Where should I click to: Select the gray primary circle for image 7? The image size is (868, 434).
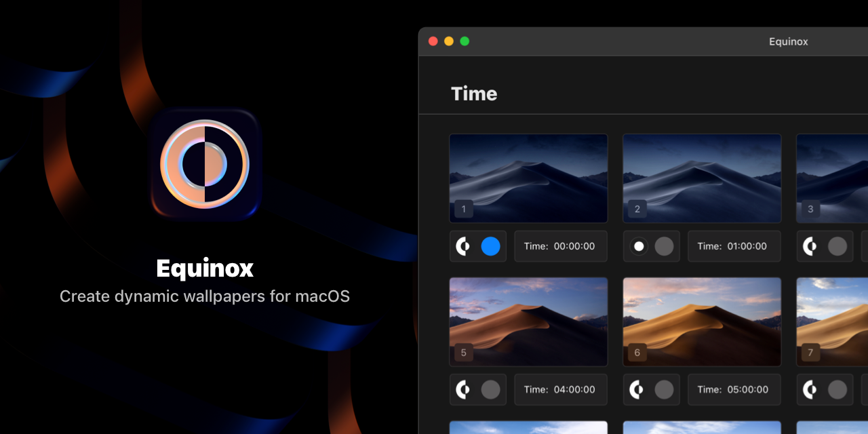pos(837,389)
